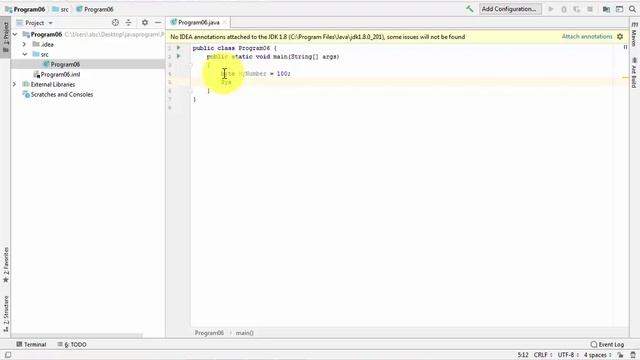This screenshot has width=640, height=360.
Task: Expand the .idea folder
Action: coord(24,44)
